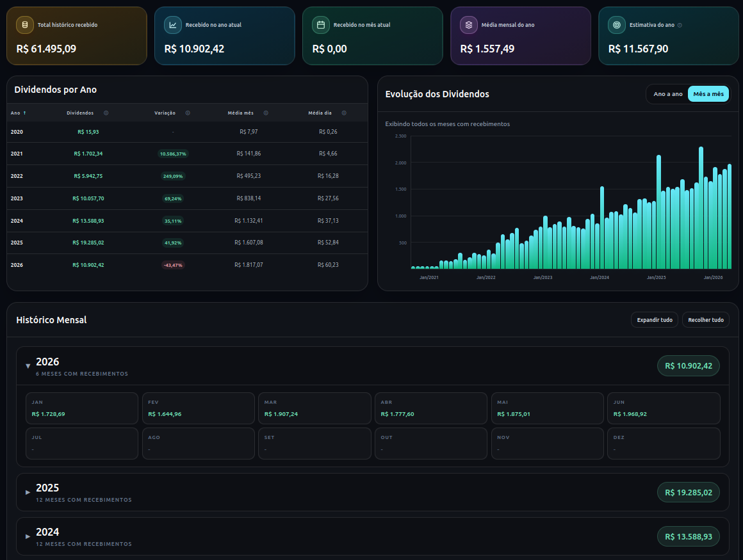Click the info icon next to Variação column
743x560 pixels.
click(x=188, y=113)
